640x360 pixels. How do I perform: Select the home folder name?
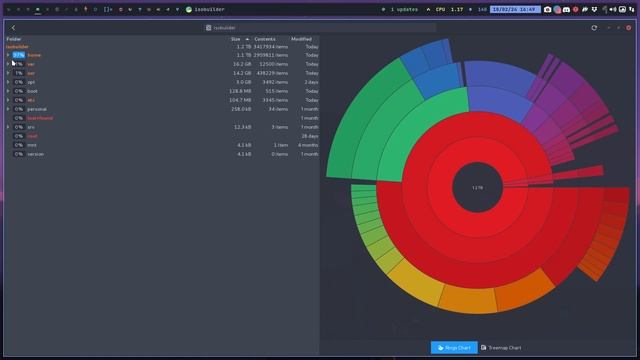pyautogui.click(x=34, y=55)
